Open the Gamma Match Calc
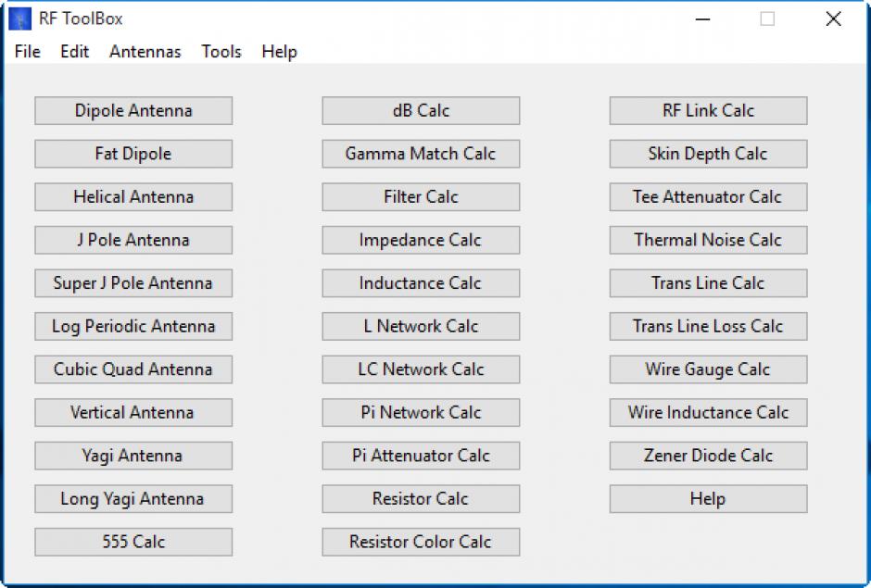This screenshot has width=871, height=588. tap(421, 154)
